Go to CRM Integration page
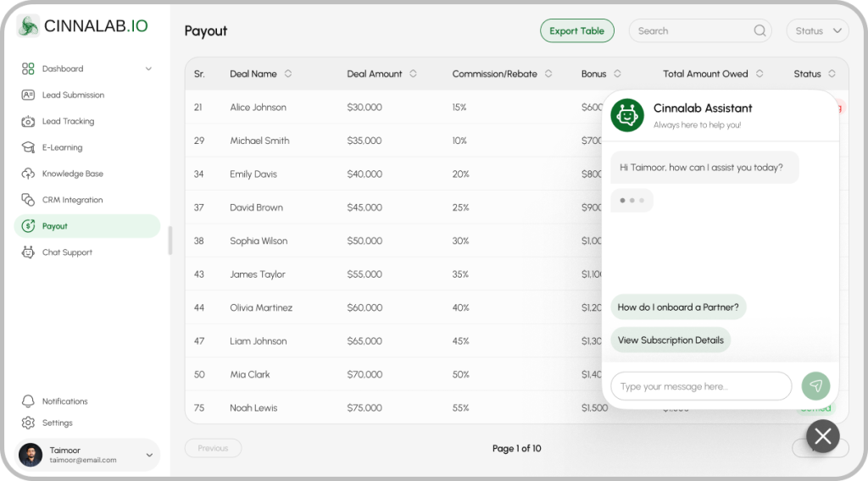This screenshot has height=481, width=868. click(72, 200)
